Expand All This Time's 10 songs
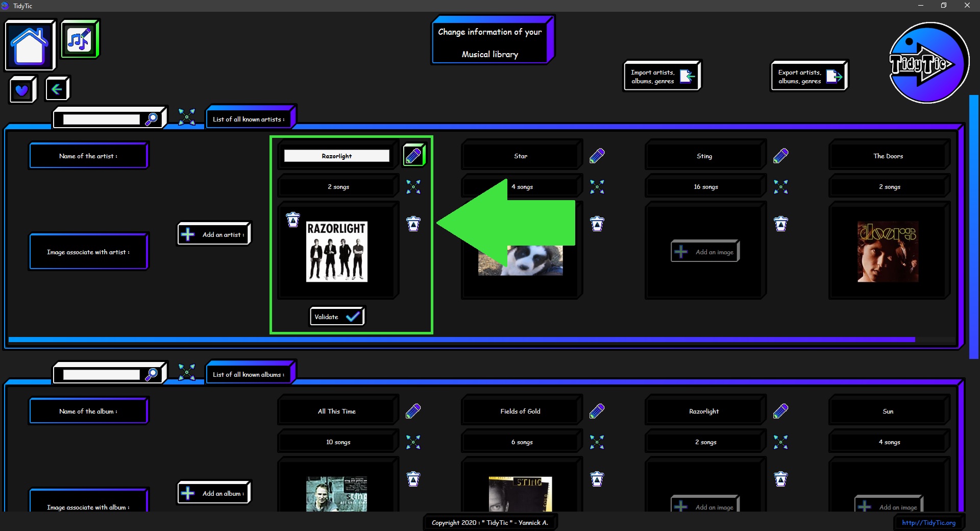 pyautogui.click(x=413, y=442)
